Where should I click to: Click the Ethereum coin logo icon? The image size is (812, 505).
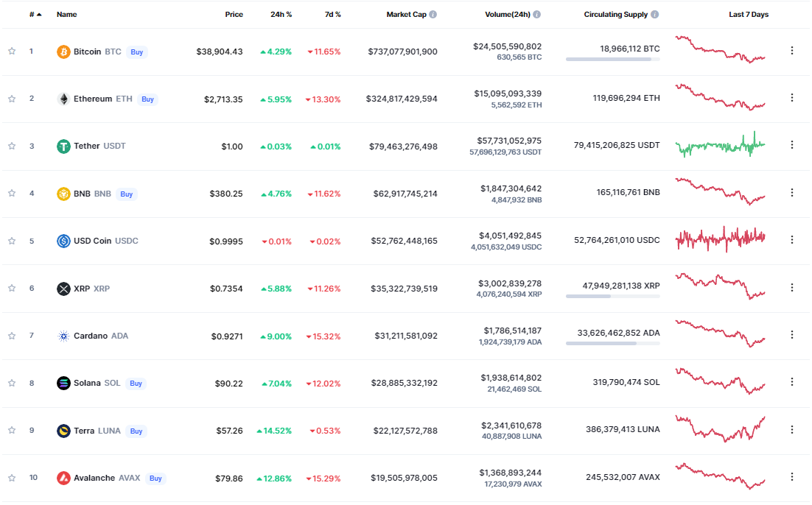coord(63,99)
